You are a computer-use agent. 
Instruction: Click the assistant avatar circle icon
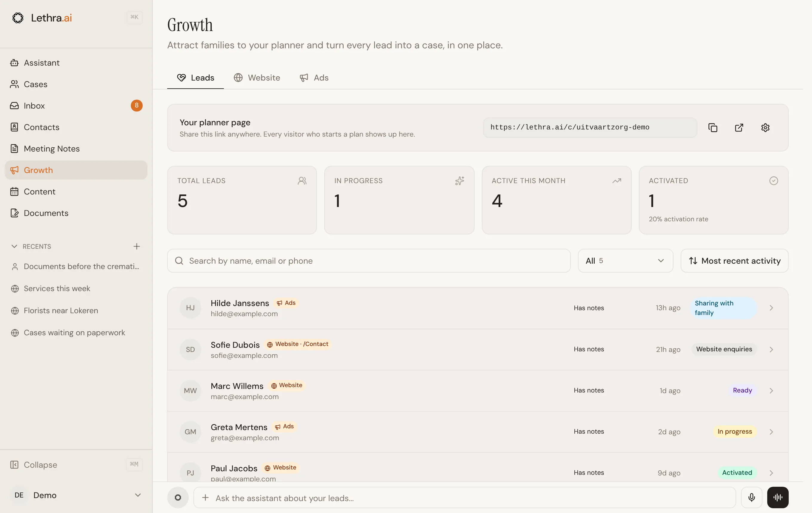click(x=178, y=497)
